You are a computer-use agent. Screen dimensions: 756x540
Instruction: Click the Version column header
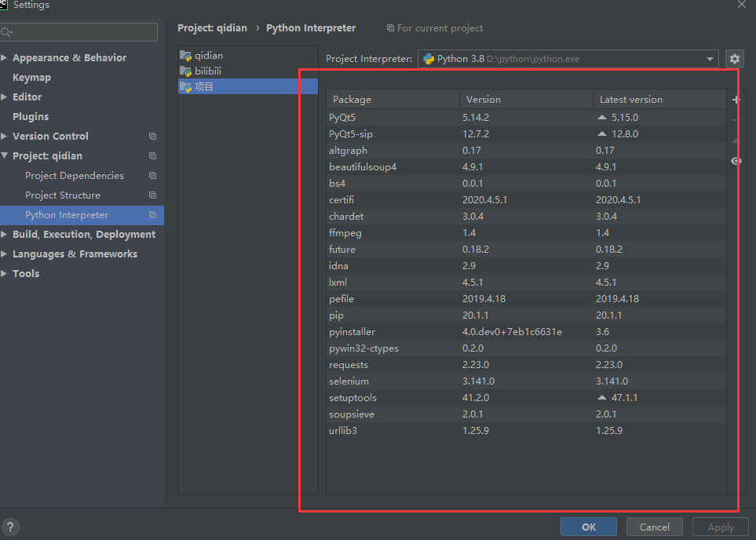(527, 100)
